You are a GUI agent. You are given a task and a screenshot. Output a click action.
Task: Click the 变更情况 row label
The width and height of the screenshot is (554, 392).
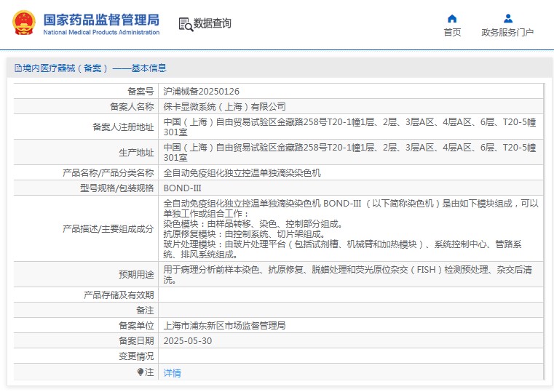coord(136,356)
